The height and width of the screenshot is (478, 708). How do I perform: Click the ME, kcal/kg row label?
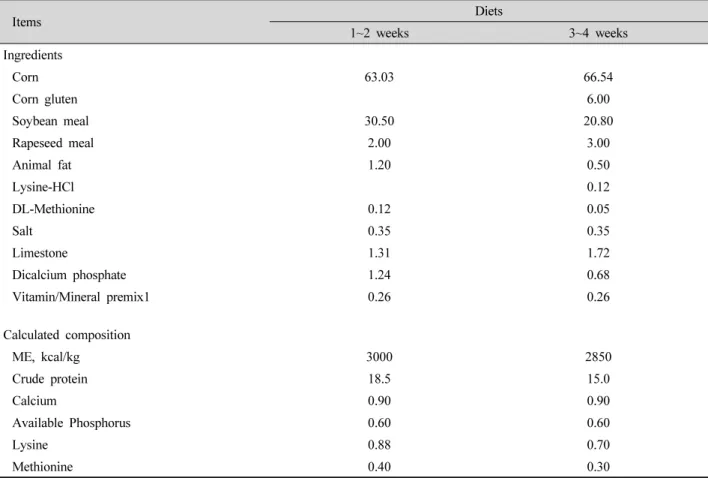(x=46, y=357)
